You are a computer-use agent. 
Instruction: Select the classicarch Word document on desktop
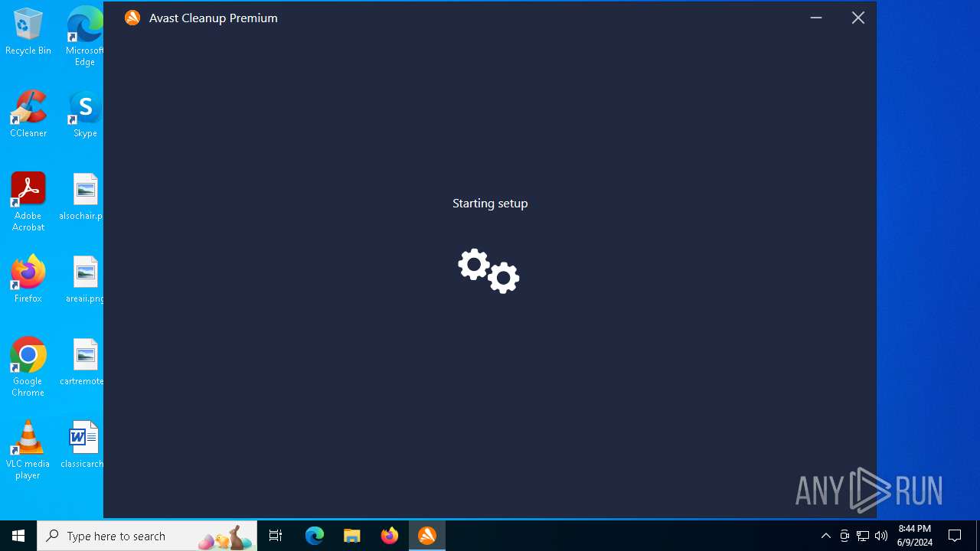[82, 445]
